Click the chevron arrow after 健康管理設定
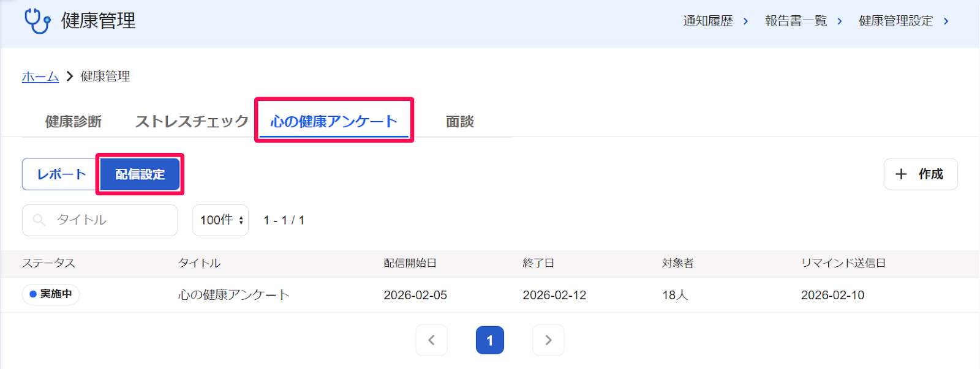Viewport: 980px width, 369px height. (x=946, y=21)
